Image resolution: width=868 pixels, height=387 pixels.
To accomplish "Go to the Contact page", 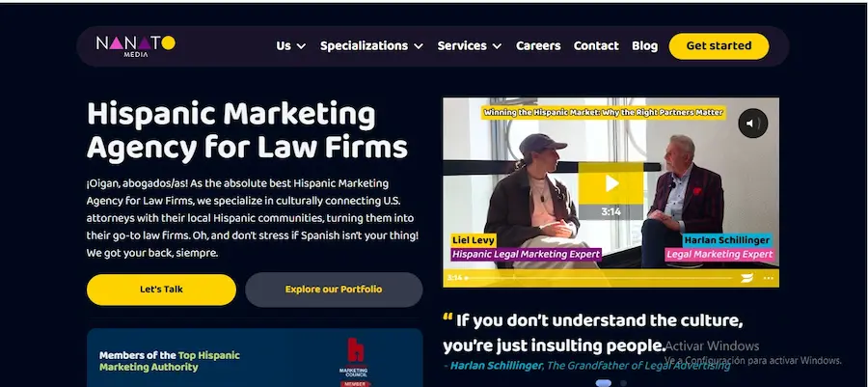I will coord(596,46).
